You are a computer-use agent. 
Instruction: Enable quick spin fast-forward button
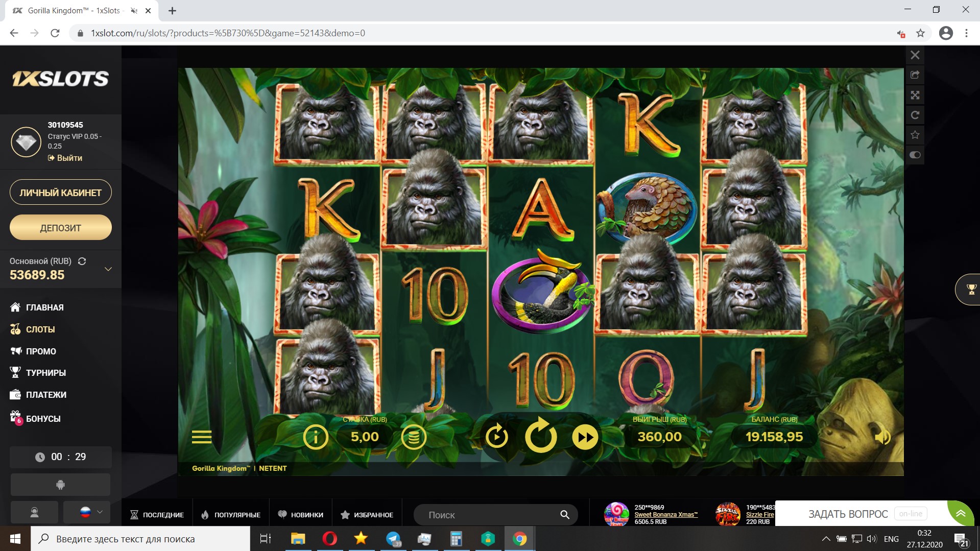585,437
